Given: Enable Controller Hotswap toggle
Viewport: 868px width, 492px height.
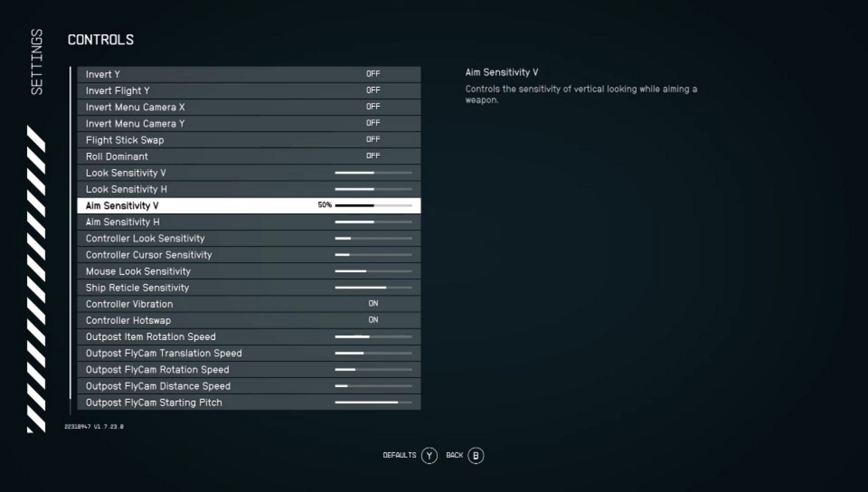Looking at the screenshot, I should pyautogui.click(x=373, y=320).
